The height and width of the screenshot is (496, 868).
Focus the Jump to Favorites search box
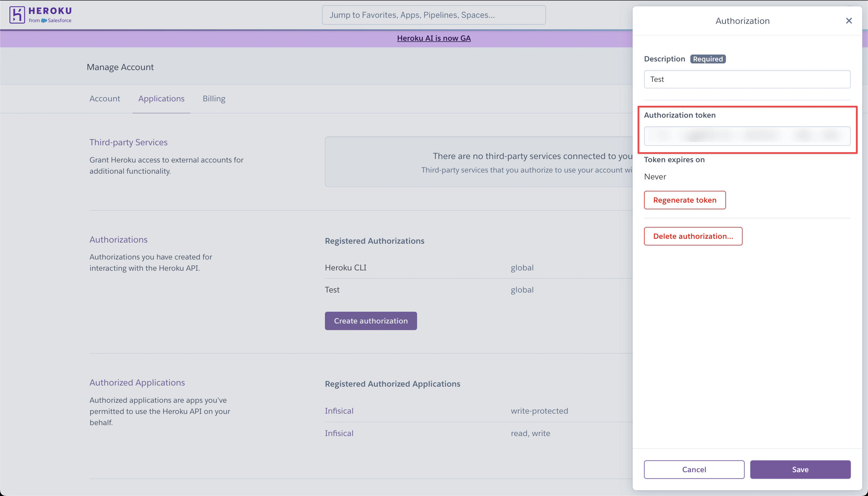click(x=434, y=15)
